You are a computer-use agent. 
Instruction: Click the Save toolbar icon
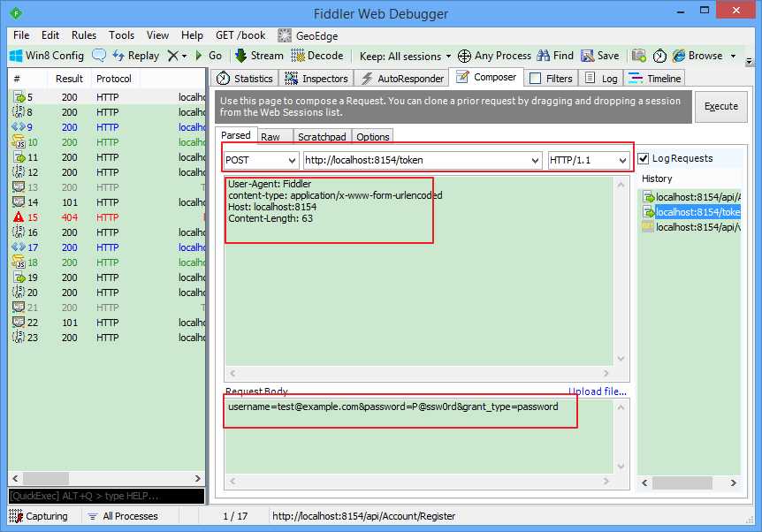pyautogui.click(x=588, y=56)
